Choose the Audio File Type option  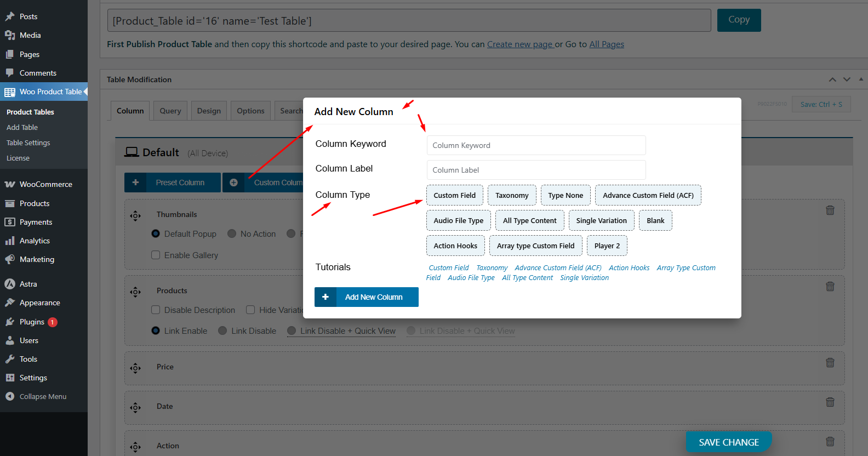click(x=459, y=220)
